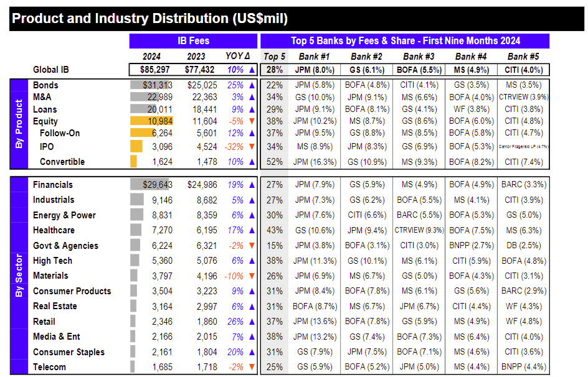This screenshot has width=588, height=377.
Task: Click the red down arrow for Materials -10%
Action: [x=252, y=276]
